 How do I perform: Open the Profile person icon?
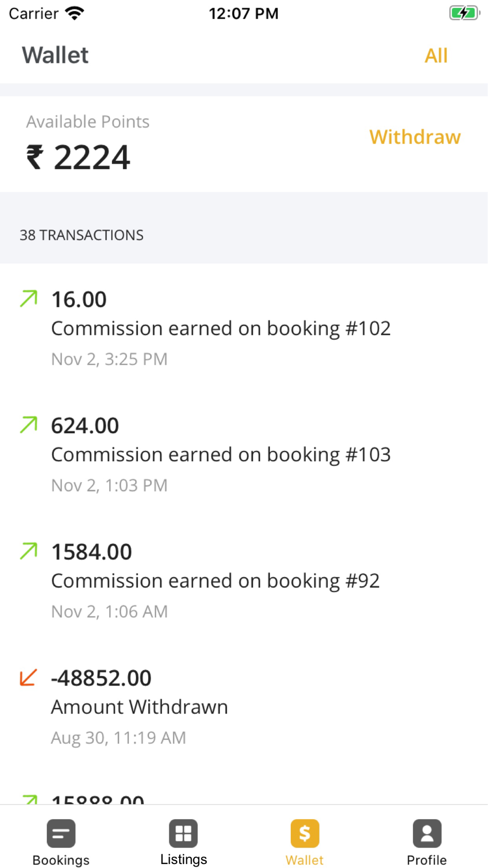(x=427, y=833)
